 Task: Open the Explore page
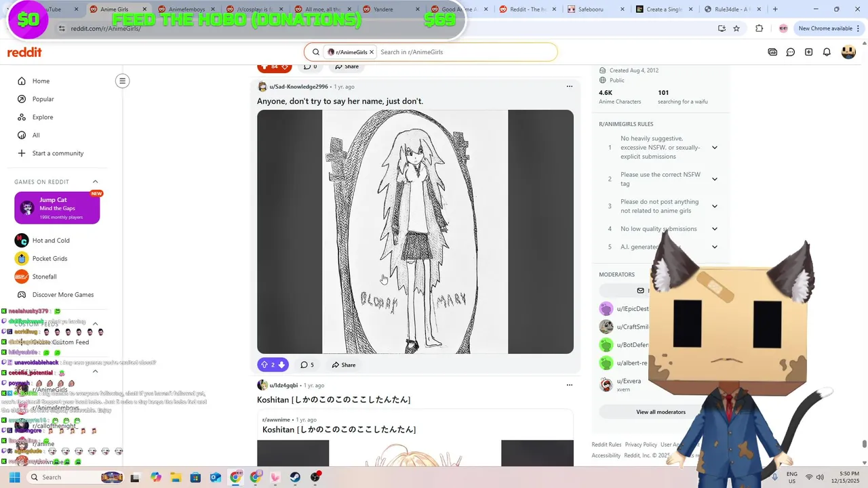pos(42,117)
